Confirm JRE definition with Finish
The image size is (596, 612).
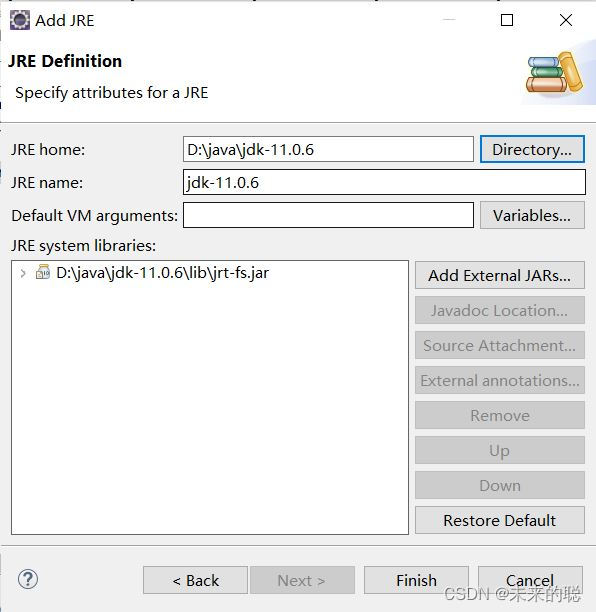point(416,580)
